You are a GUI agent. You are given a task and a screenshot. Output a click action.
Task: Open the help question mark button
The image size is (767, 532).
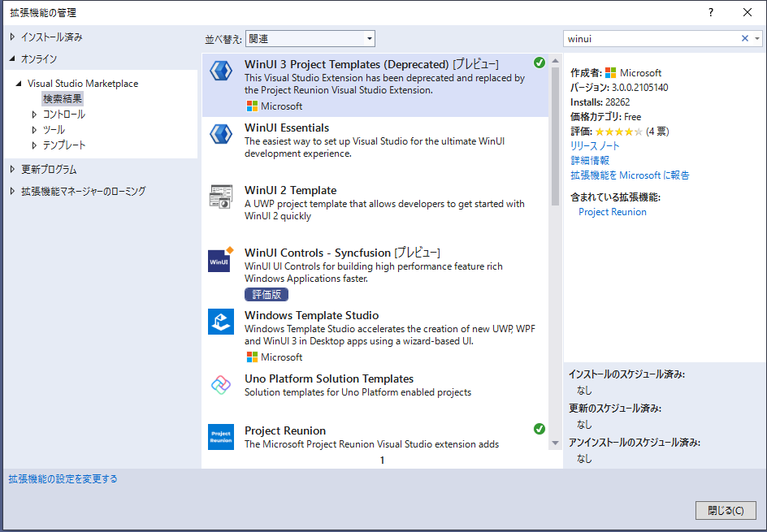point(711,12)
